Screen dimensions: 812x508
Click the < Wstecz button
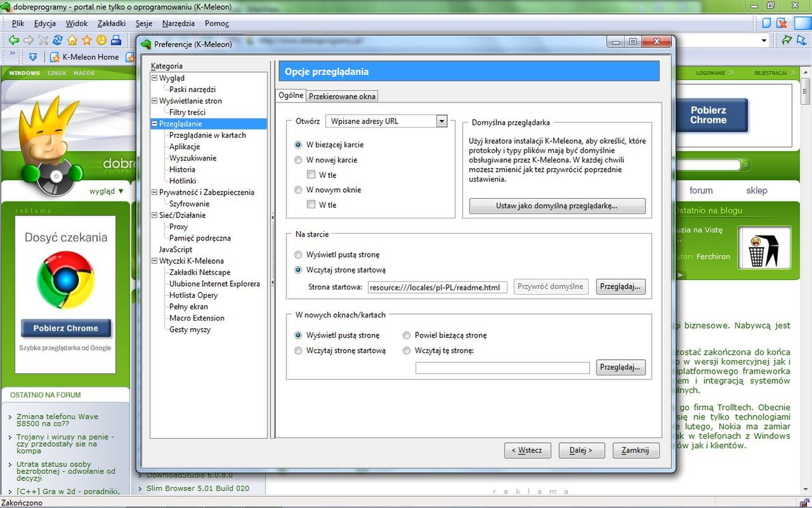click(527, 450)
